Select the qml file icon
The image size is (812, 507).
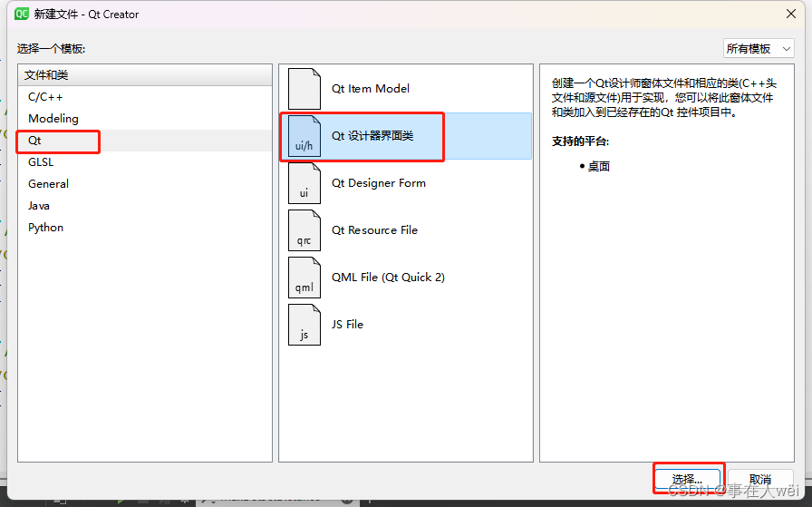[x=304, y=278]
